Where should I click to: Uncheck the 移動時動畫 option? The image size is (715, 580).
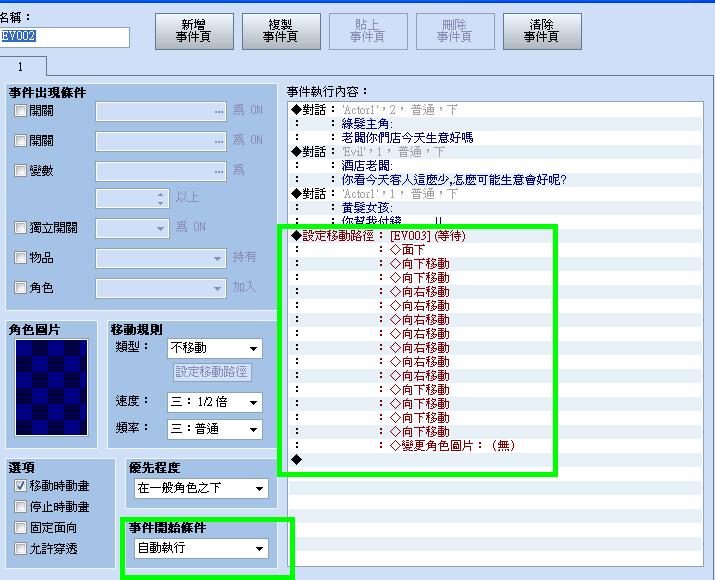20,486
